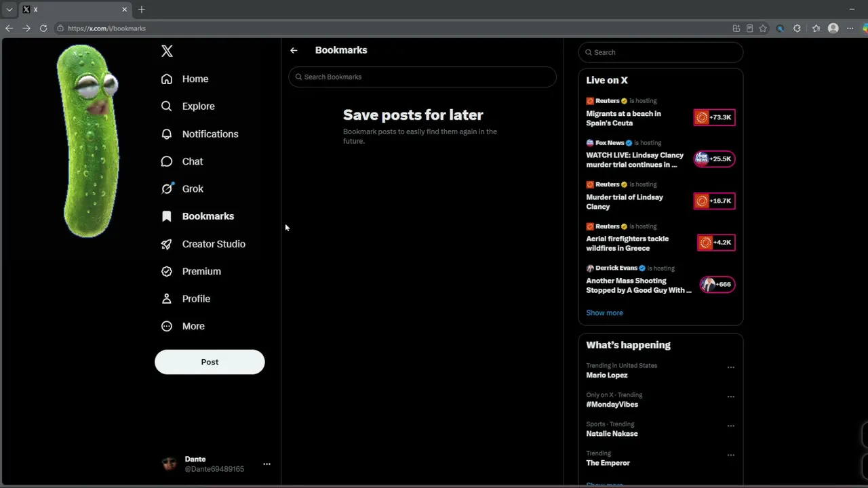Open options for Natalie Nakase trend

point(730,426)
